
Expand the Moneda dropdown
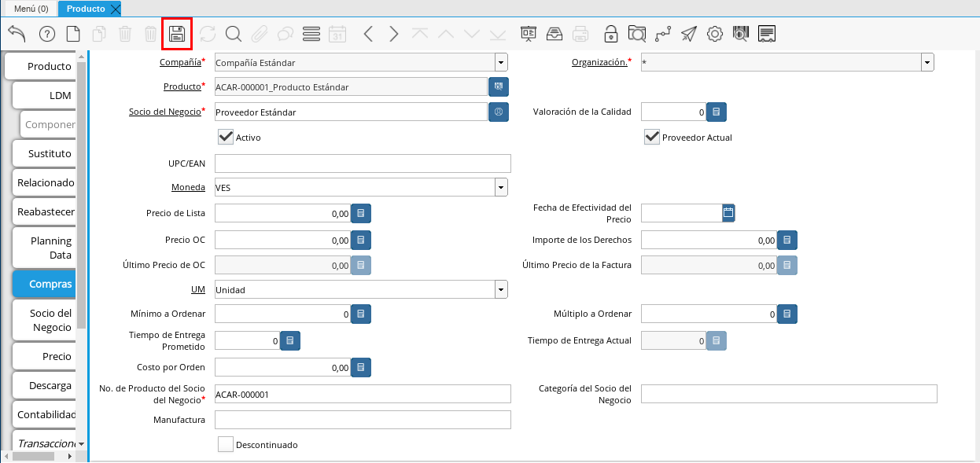click(500, 187)
